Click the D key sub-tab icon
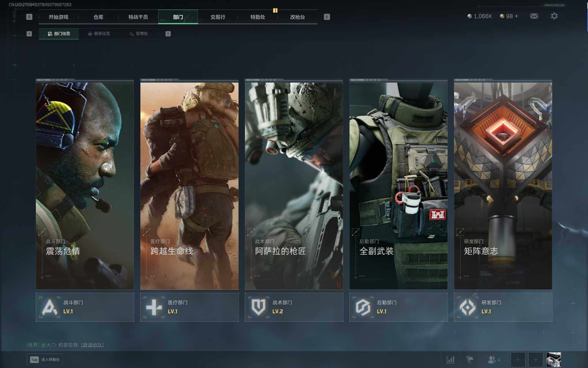588x368 pixels. pos(168,34)
